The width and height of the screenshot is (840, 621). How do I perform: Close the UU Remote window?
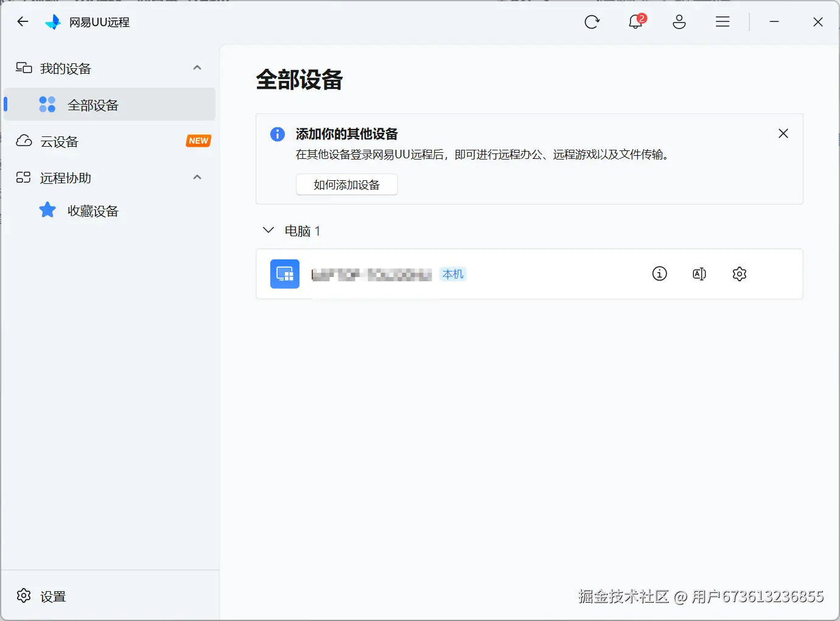818,22
